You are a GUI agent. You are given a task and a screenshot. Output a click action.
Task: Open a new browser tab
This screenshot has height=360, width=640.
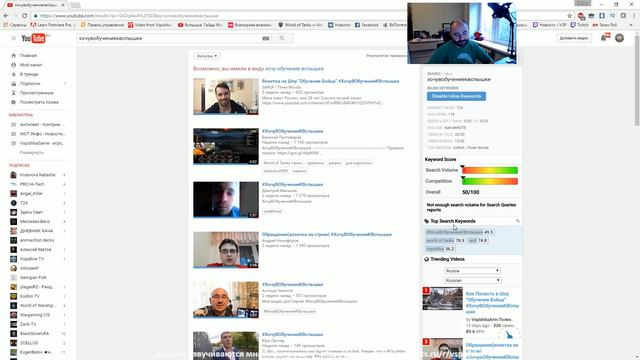[75, 5]
